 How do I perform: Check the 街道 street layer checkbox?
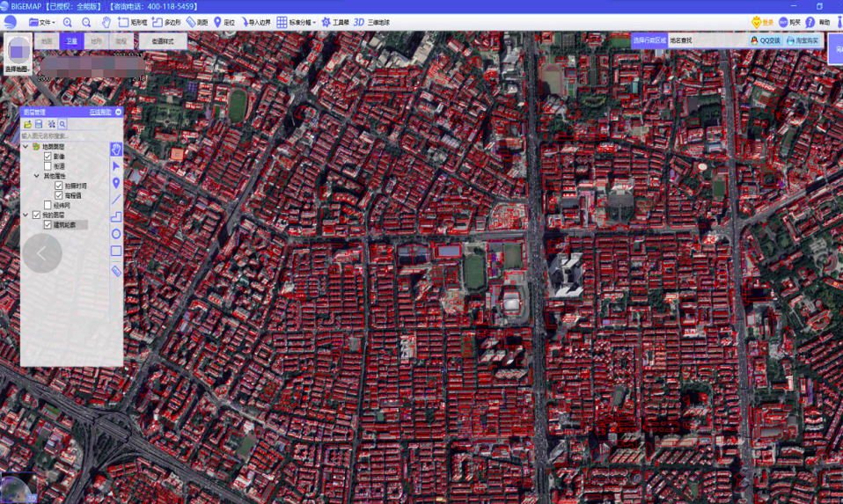(x=48, y=166)
